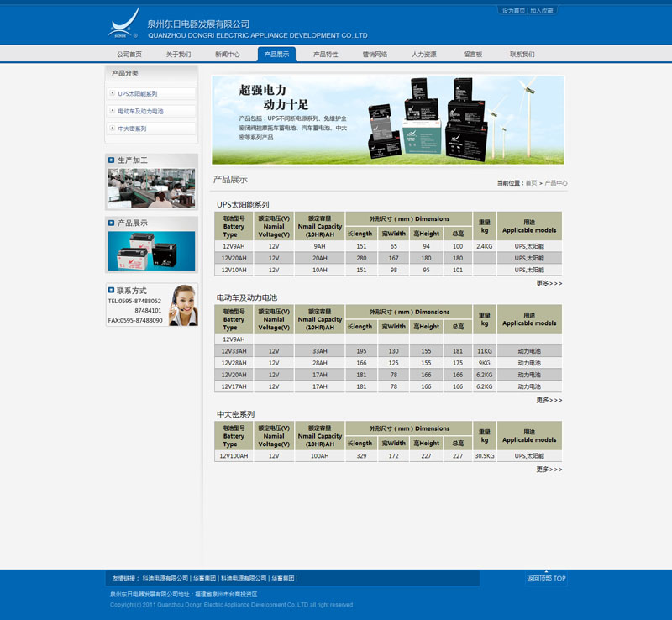
Task: Click the 33AH capacity cell
Action: click(320, 351)
